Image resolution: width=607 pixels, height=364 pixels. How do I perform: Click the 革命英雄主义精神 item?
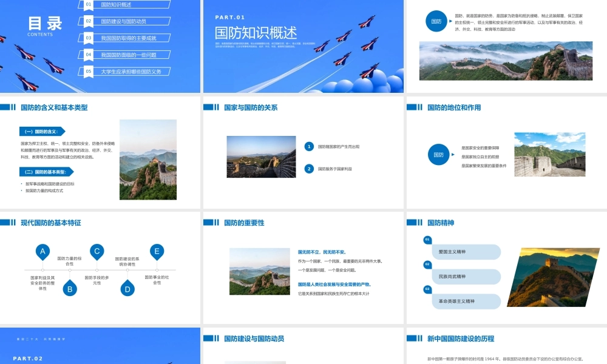pos(466,302)
